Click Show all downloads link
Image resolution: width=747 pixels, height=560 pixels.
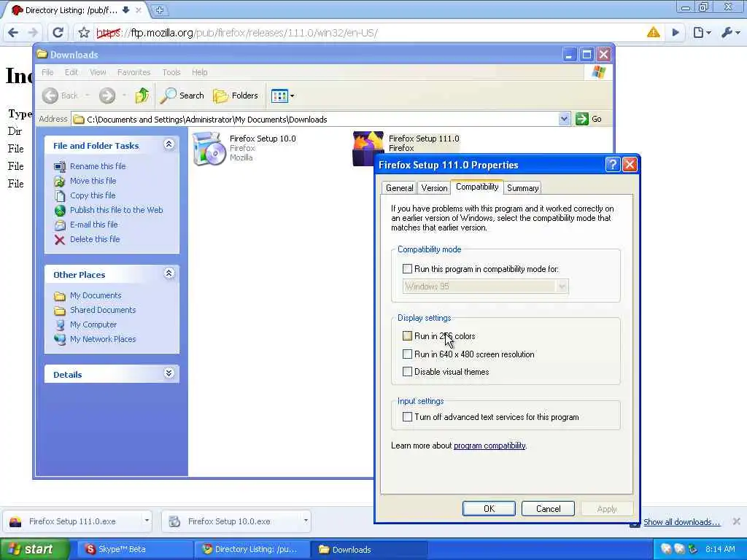pos(681,522)
